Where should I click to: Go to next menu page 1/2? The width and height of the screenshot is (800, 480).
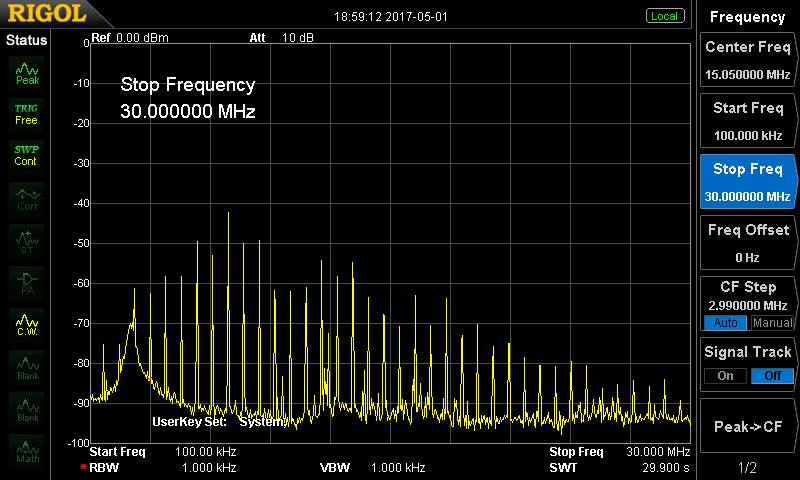coord(747,467)
